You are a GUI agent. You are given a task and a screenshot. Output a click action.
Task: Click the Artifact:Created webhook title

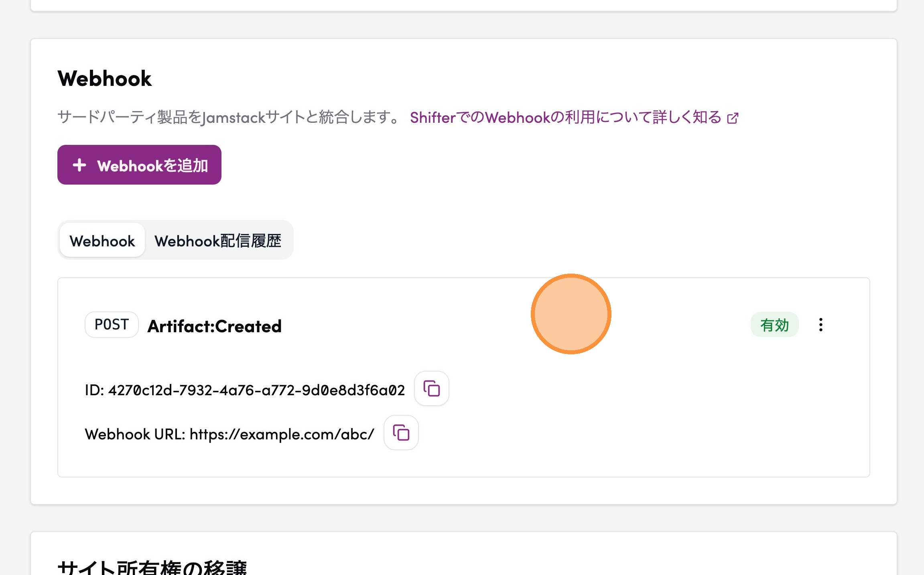point(214,326)
